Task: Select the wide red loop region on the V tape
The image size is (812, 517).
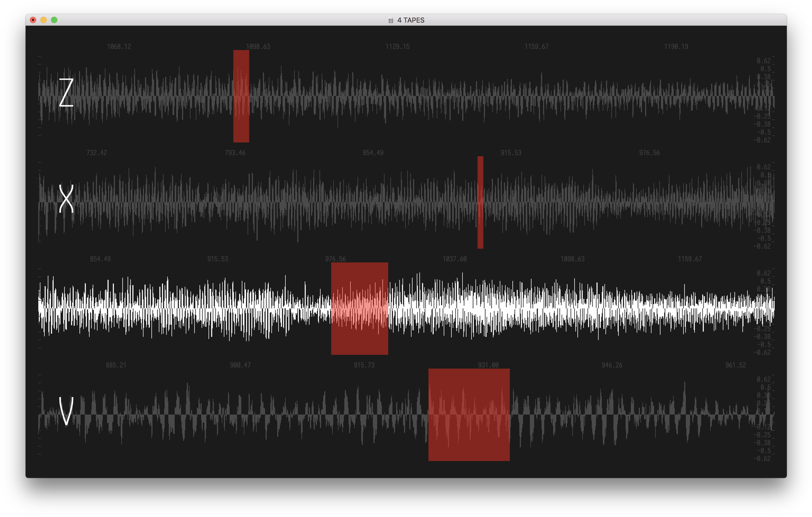Action: point(469,414)
